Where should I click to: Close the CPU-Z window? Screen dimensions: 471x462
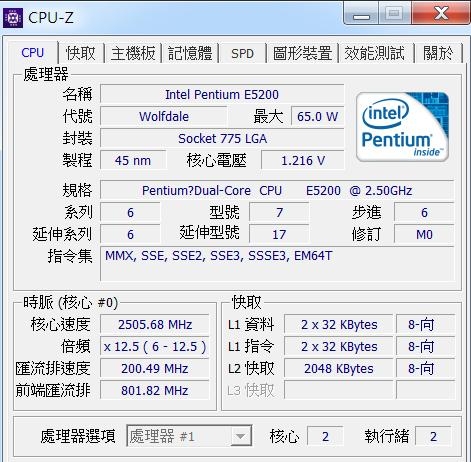coord(441,14)
